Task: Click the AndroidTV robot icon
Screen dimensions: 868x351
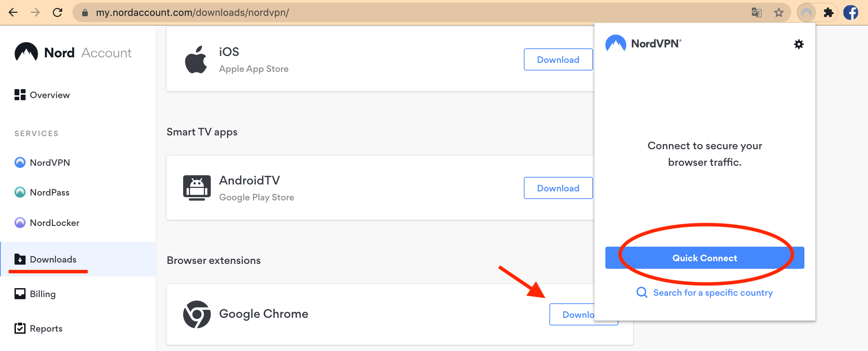Action: tap(197, 188)
